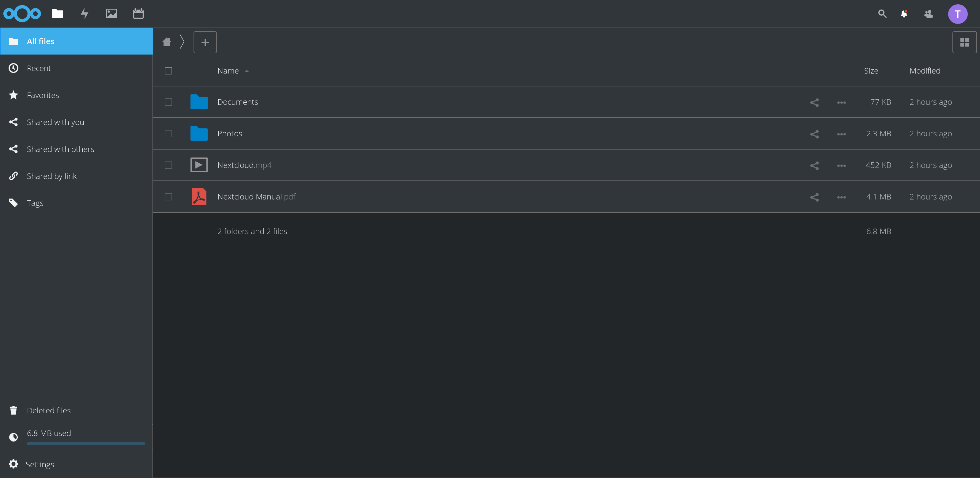Sort files by Modified column
980x478 pixels.
[925, 71]
